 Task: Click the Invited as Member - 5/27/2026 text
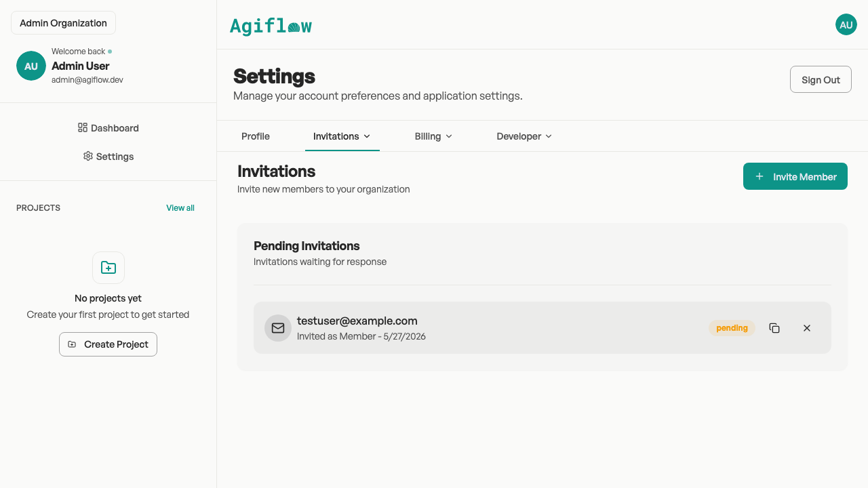click(361, 336)
